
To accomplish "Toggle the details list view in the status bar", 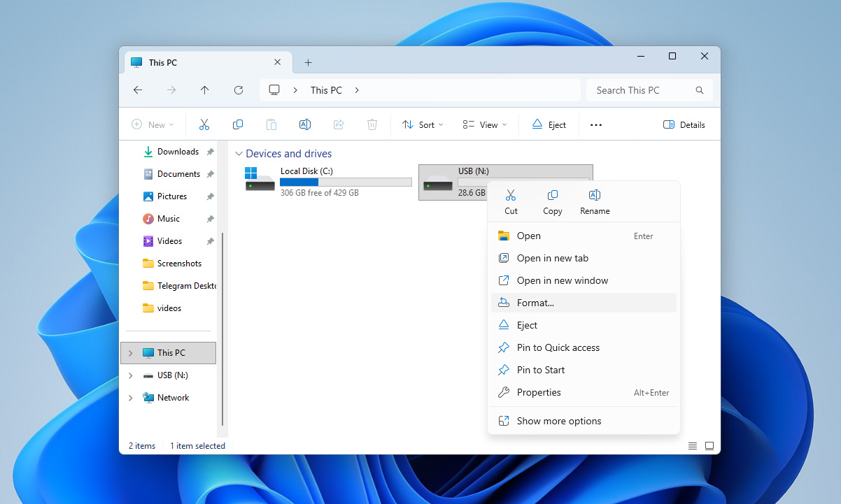I will pyautogui.click(x=692, y=445).
